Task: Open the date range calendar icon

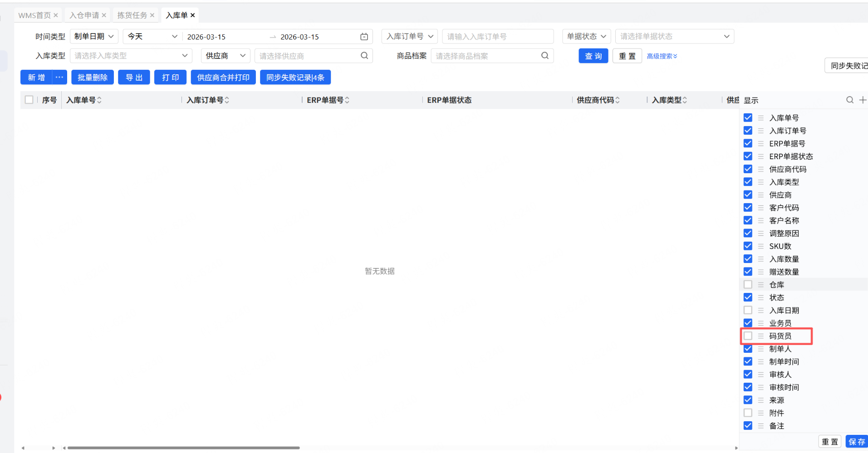Action: (364, 37)
